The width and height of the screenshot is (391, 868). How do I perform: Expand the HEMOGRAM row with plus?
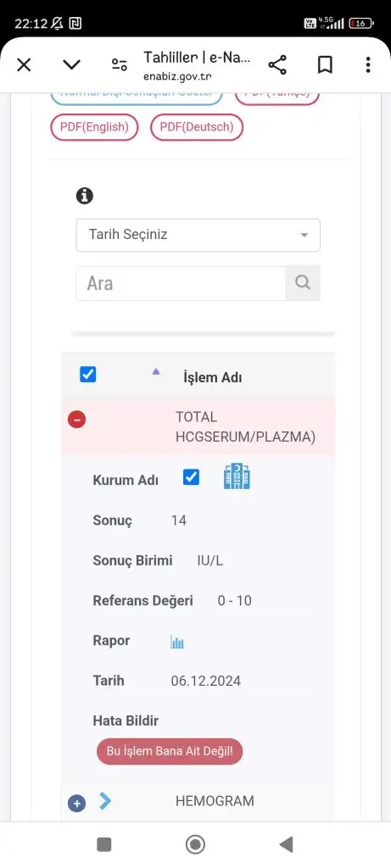(x=77, y=803)
